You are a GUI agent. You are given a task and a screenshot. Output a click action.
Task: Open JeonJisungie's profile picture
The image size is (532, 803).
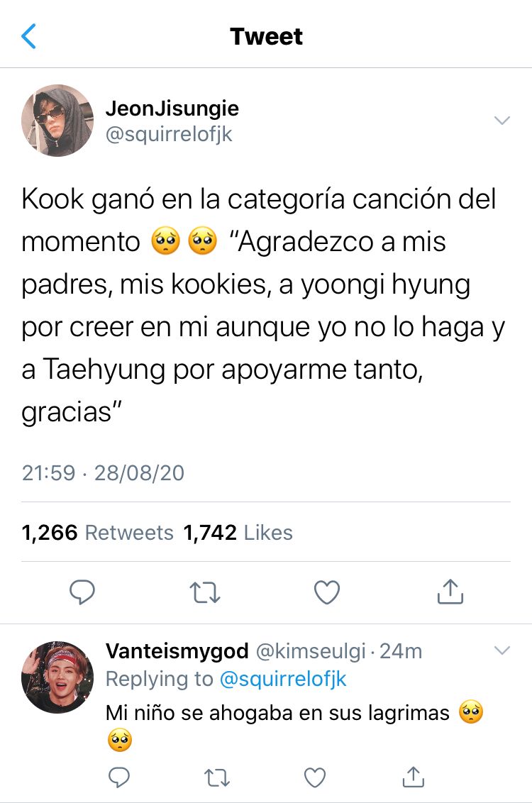[x=57, y=121]
